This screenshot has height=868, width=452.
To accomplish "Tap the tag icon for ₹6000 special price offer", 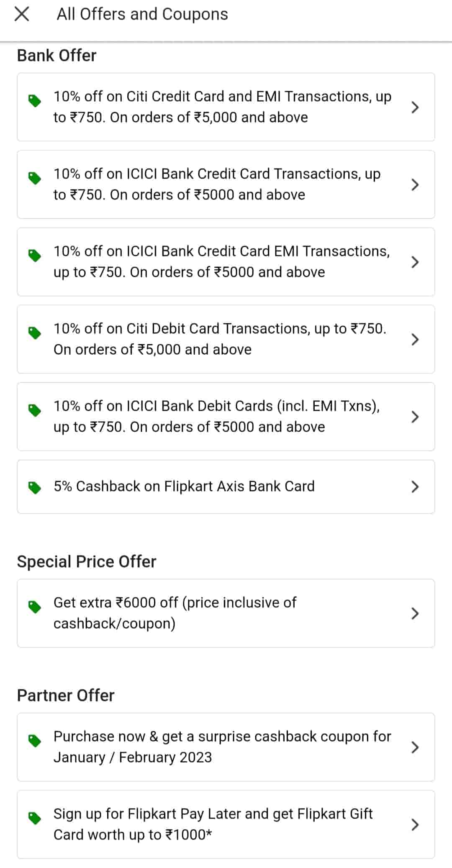I will pos(35,607).
